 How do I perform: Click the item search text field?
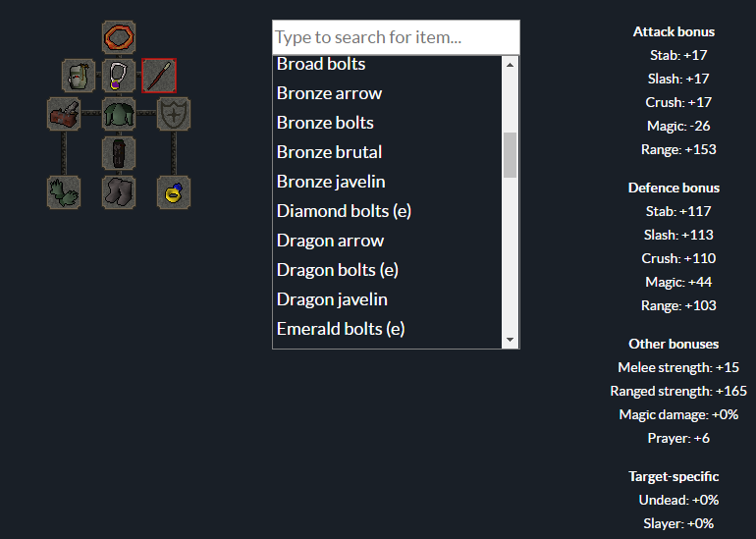(396, 37)
